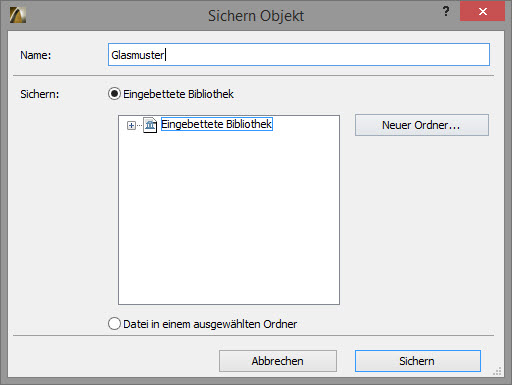
Task: Select the Eingebettete Bibliothek radio button
Action: tap(114, 94)
